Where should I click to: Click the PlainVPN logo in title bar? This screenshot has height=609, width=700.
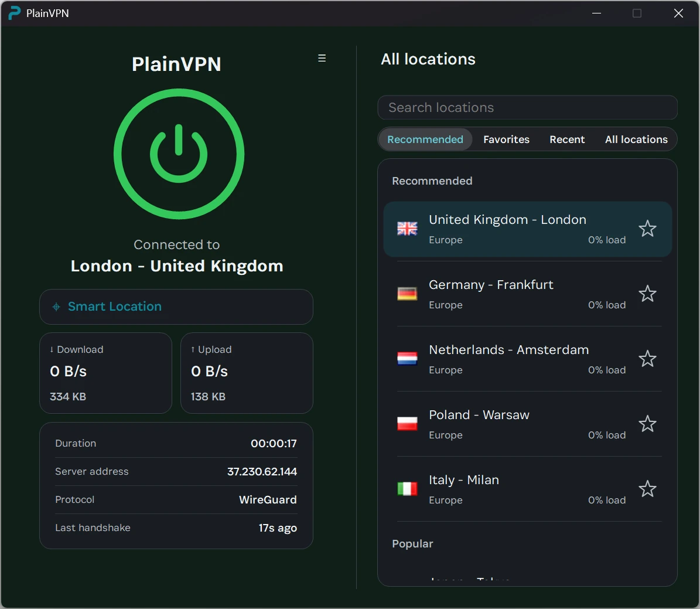click(15, 13)
